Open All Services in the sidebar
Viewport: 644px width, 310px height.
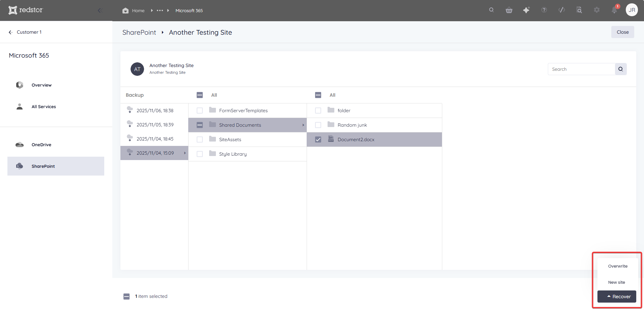pos(44,107)
